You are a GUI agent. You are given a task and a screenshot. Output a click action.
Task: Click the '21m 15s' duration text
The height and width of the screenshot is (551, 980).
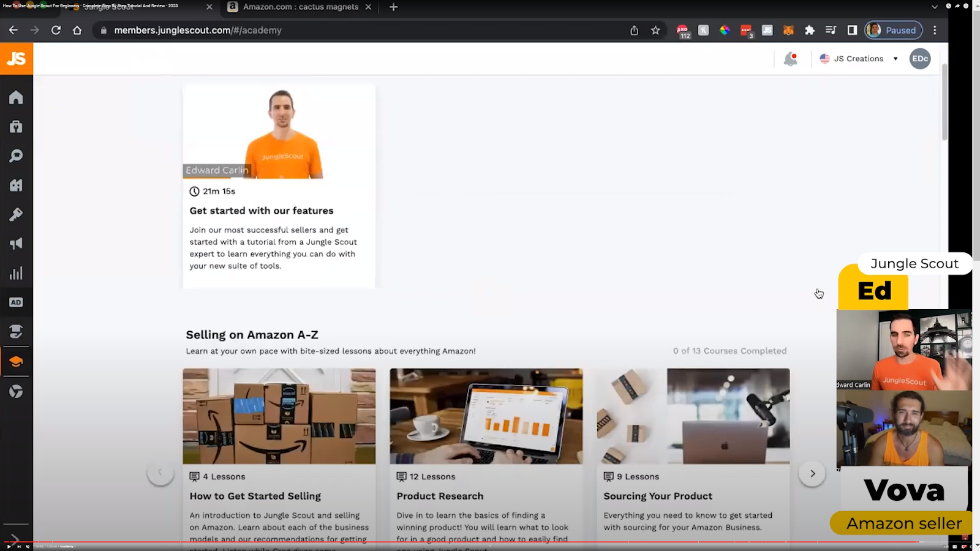[219, 191]
